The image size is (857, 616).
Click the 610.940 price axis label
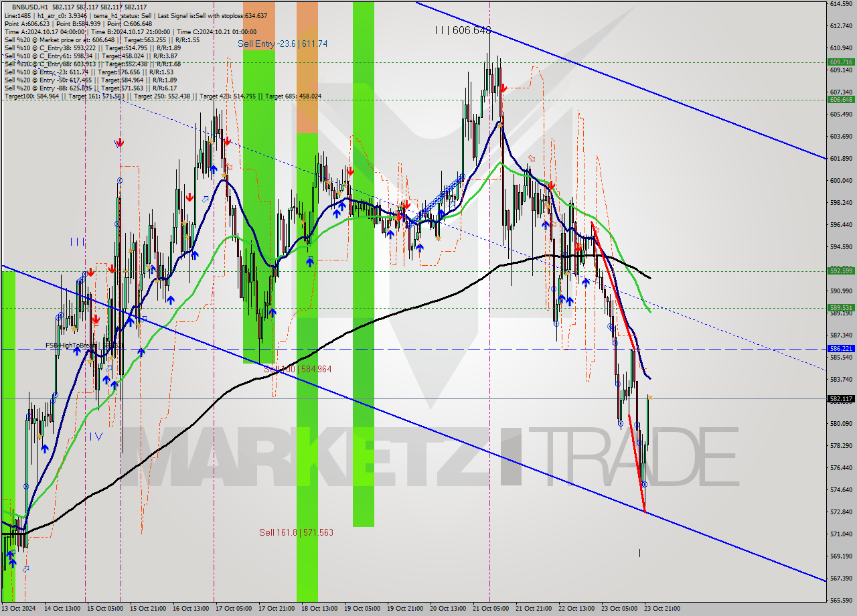841,48
